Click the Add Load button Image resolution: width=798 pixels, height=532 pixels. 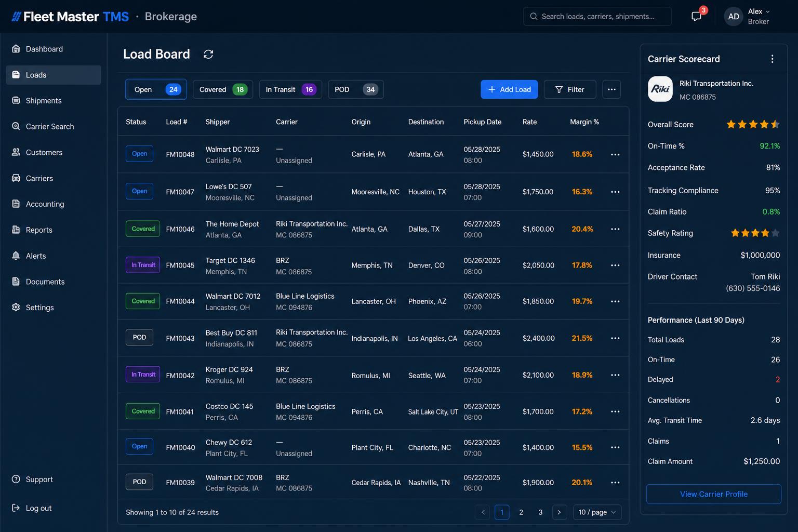tap(509, 89)
